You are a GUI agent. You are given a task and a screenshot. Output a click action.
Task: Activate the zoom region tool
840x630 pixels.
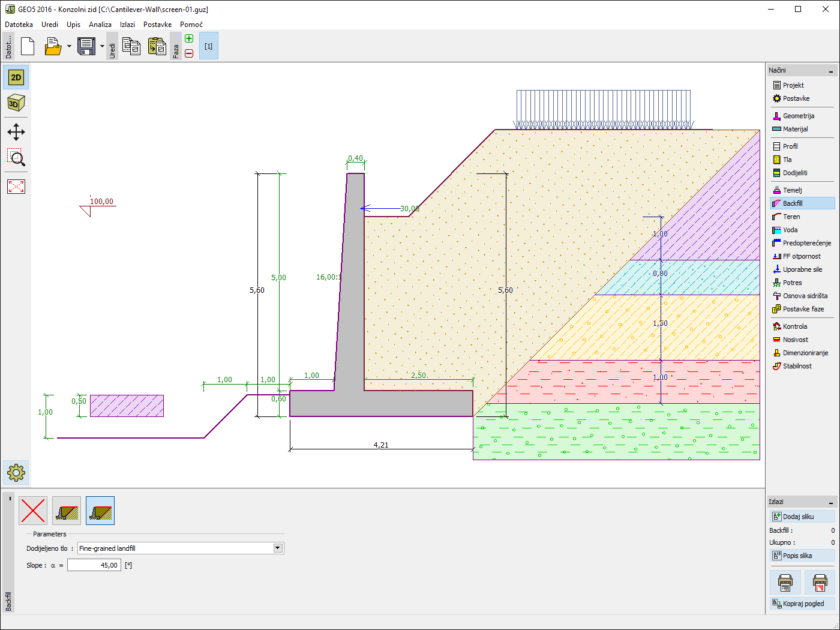coord(16,158)
